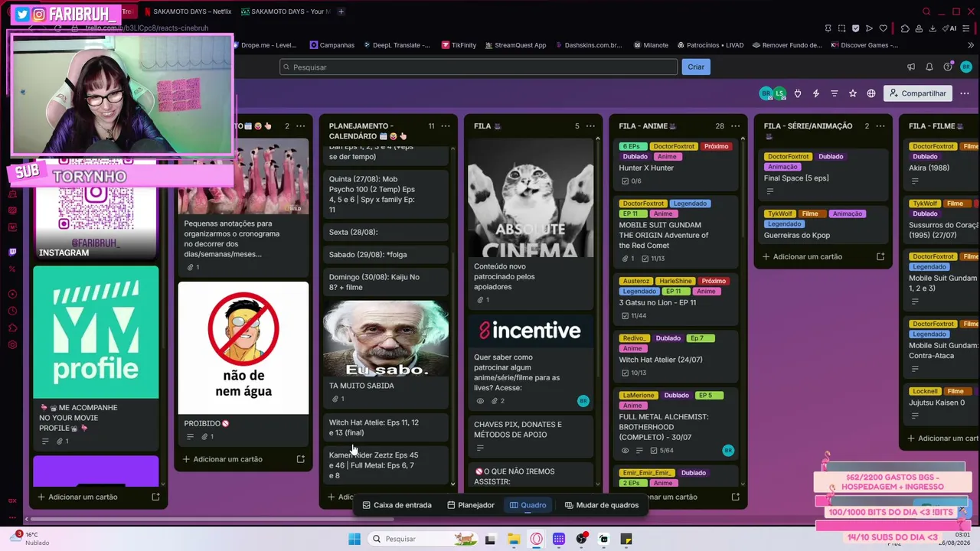Screen dimensions: 980x551
Task: Click the Compartilhar button
Action: 917,93
